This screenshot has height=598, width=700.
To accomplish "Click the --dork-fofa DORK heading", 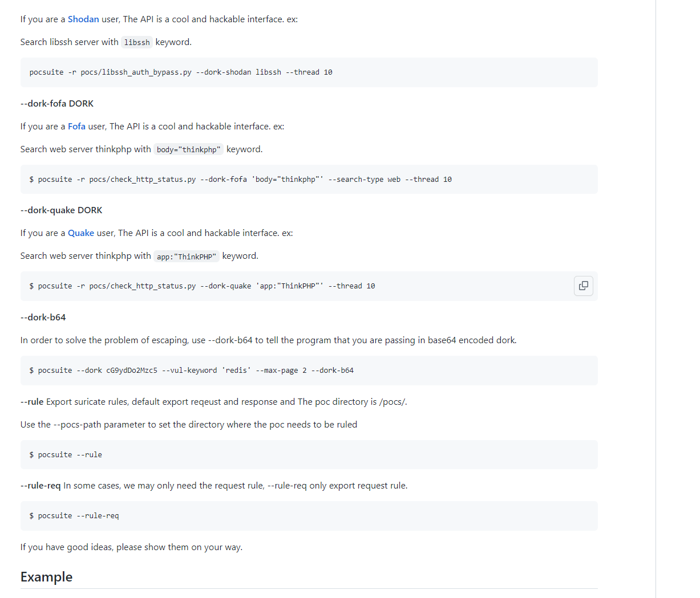I will tap(57, 104).
